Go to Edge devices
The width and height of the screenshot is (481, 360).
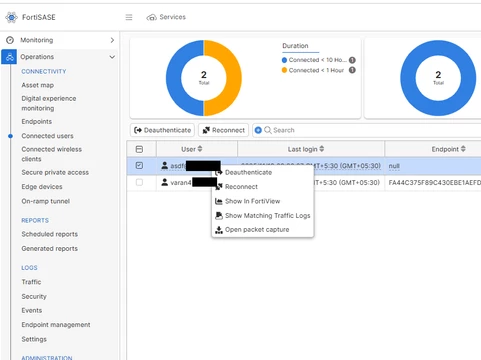click(42, 187)
